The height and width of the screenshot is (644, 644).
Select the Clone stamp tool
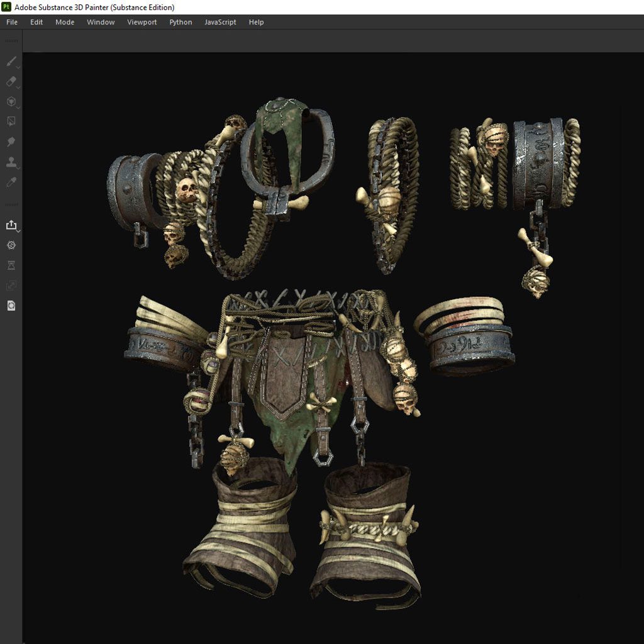(11, 162)
